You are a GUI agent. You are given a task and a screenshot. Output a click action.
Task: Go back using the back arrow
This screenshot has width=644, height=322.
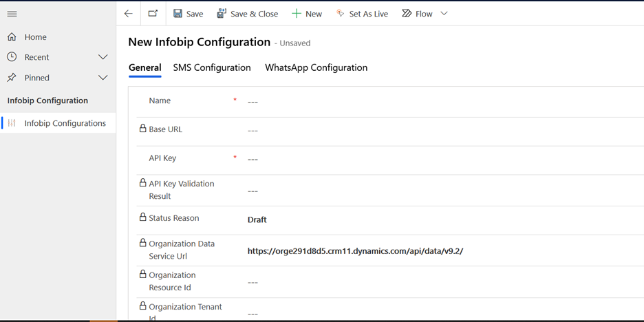[128, 14]
